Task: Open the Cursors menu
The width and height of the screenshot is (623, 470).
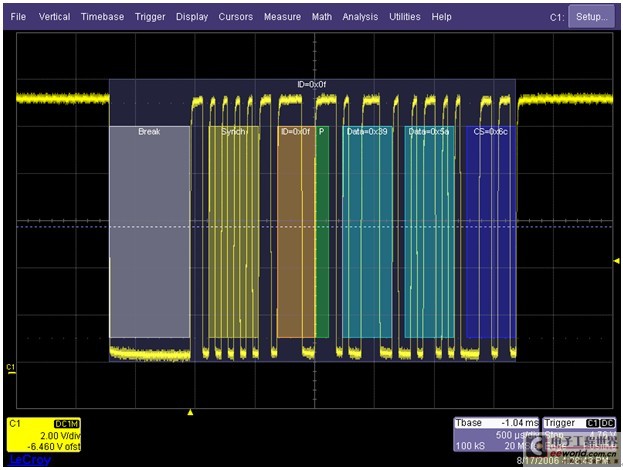Action: (x=236, y=17)
